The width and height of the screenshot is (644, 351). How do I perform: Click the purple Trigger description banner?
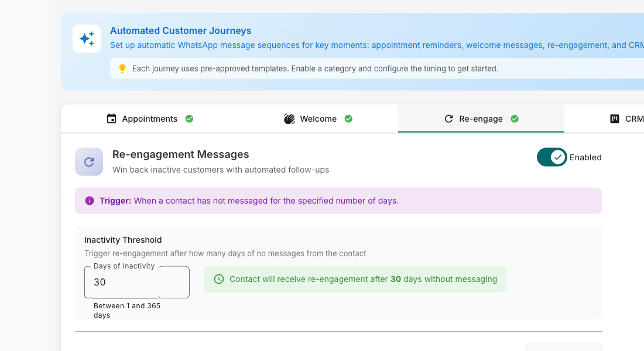pyautogui.click(x=338, y=200)
